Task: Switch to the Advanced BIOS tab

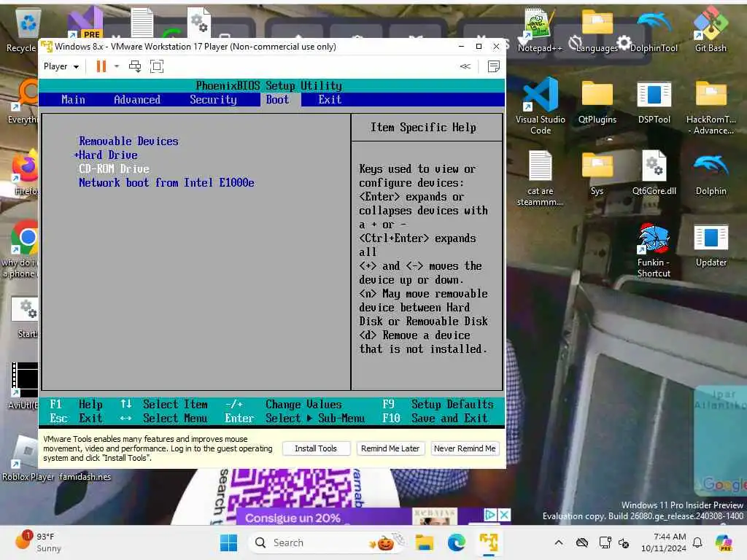Action: 137,99
